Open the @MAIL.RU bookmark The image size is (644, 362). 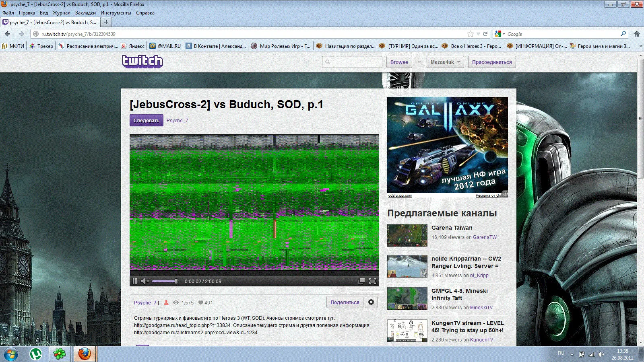(165, 46)
